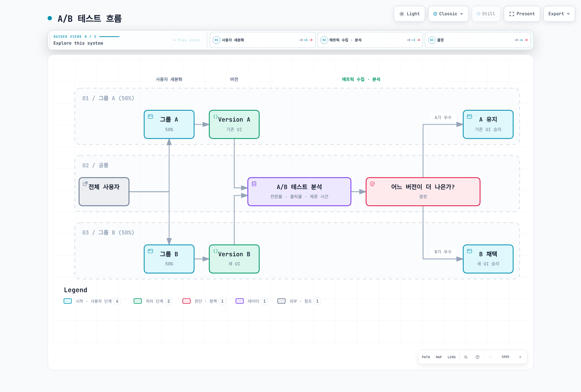Click the 메트릭 수집 · 분석 column header

(x=361, y=79)
